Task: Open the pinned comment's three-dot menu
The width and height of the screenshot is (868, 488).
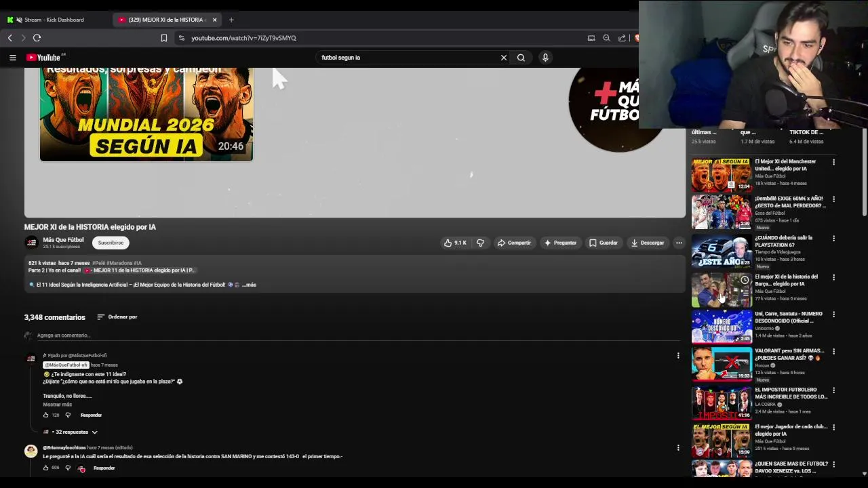Action: (x=678, y=356)
